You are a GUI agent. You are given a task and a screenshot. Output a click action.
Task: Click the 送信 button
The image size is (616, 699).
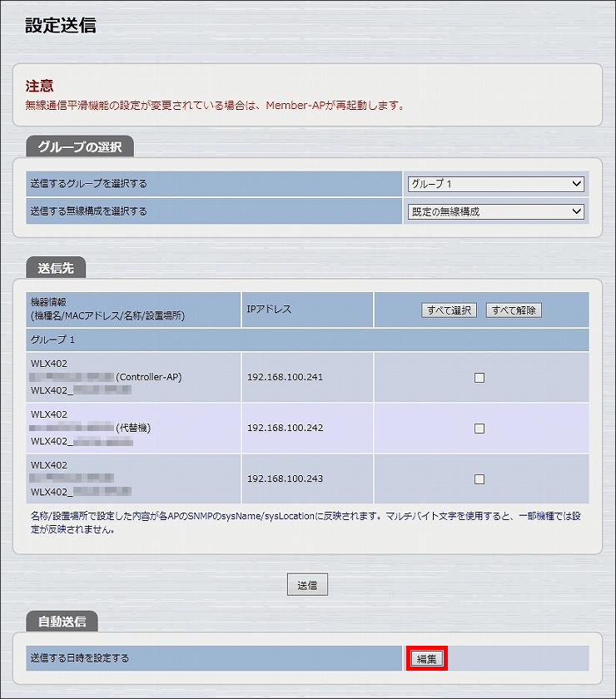coord(307,585)
